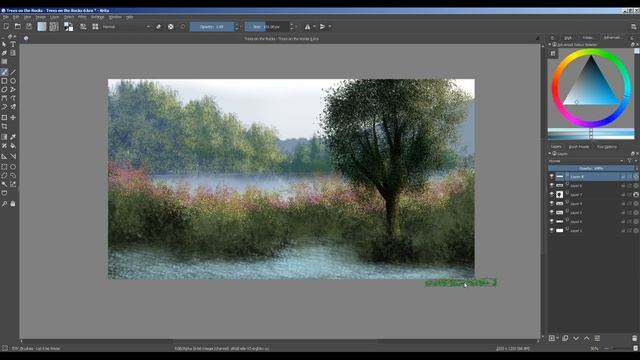This screenshot has height=360, width=640.
Task: Select the Elliptical Selection tool
Action: click(x=13, y=167)
